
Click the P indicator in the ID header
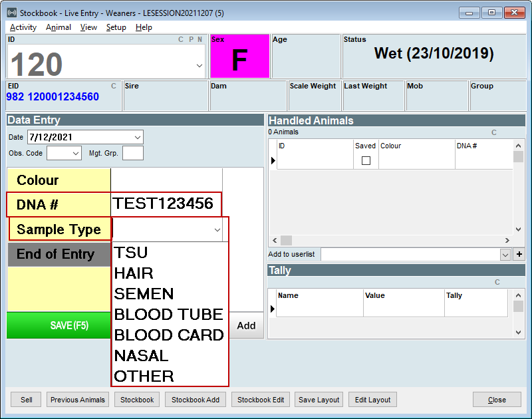[x=192, y=39]
